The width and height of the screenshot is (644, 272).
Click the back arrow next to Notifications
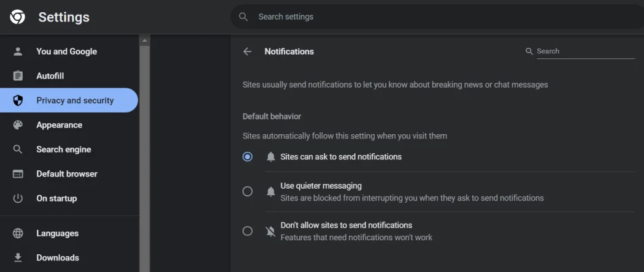[x=247, y=51]
